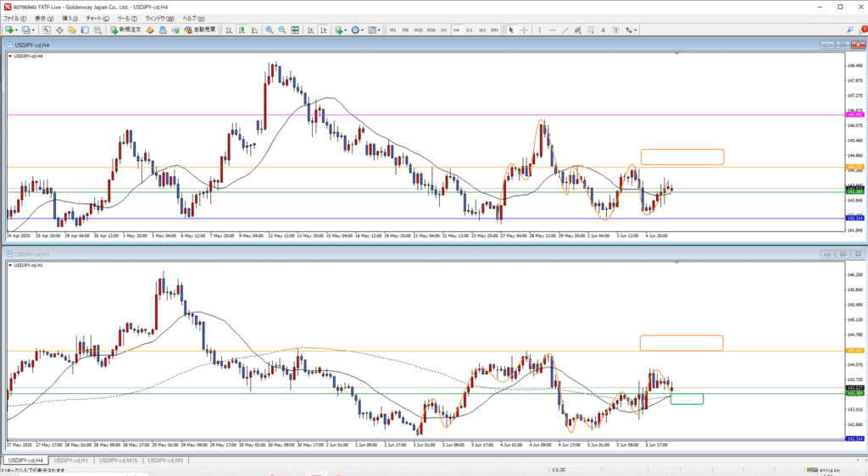The image size is (868, 476).
Task: Select the text 'A' tool
Action: pos(603,30)
